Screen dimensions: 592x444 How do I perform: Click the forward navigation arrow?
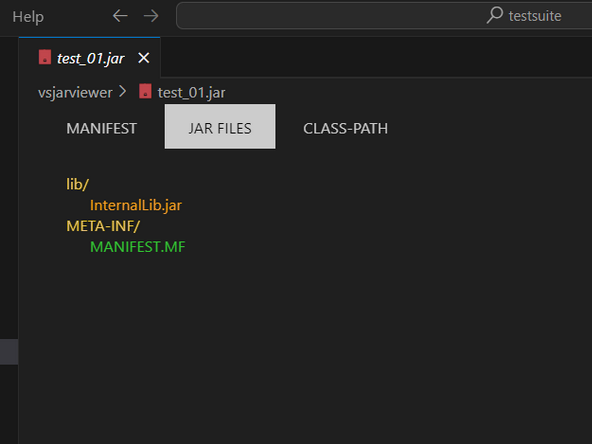coord(151,16)
